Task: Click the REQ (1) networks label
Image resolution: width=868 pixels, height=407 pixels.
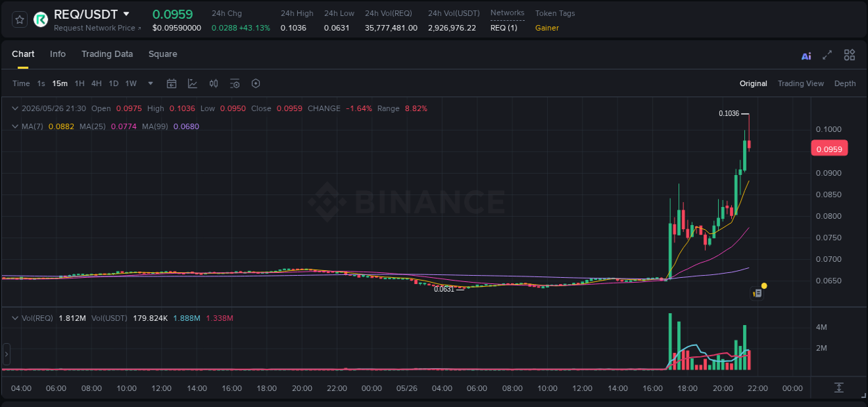Action: click(503, 28)
